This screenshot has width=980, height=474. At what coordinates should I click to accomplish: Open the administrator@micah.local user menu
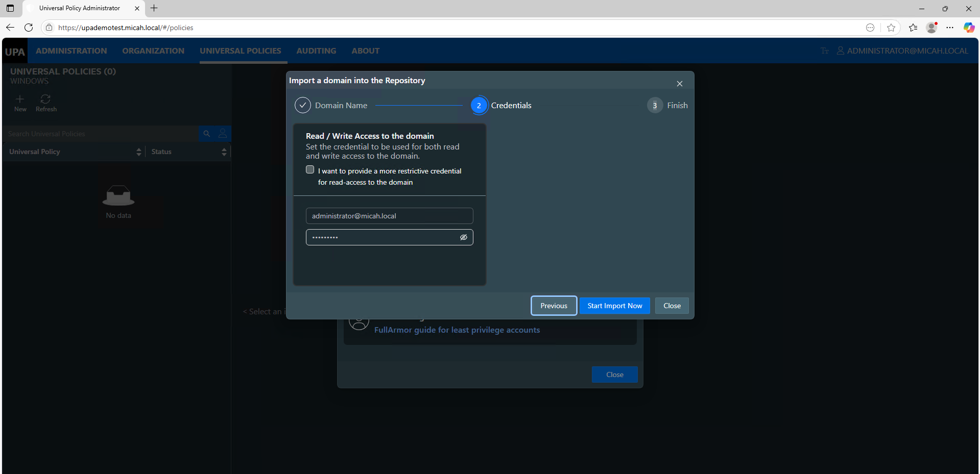902,51
